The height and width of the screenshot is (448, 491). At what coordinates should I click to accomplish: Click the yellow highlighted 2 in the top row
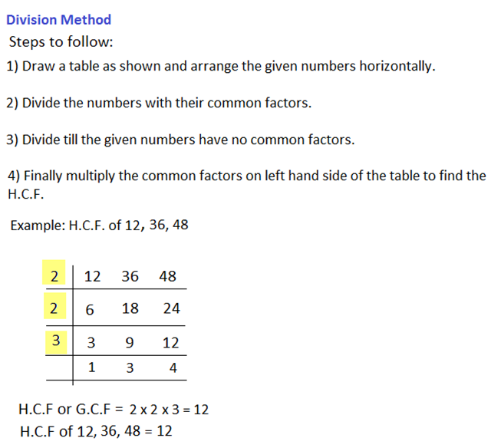click(x=54, y=276)
